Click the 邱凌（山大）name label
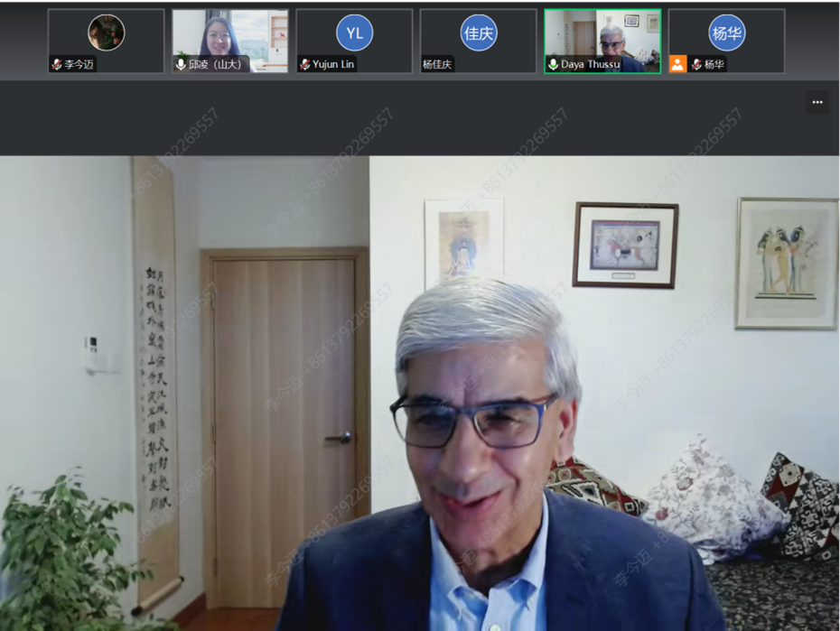840x631 pixels. 216,65
